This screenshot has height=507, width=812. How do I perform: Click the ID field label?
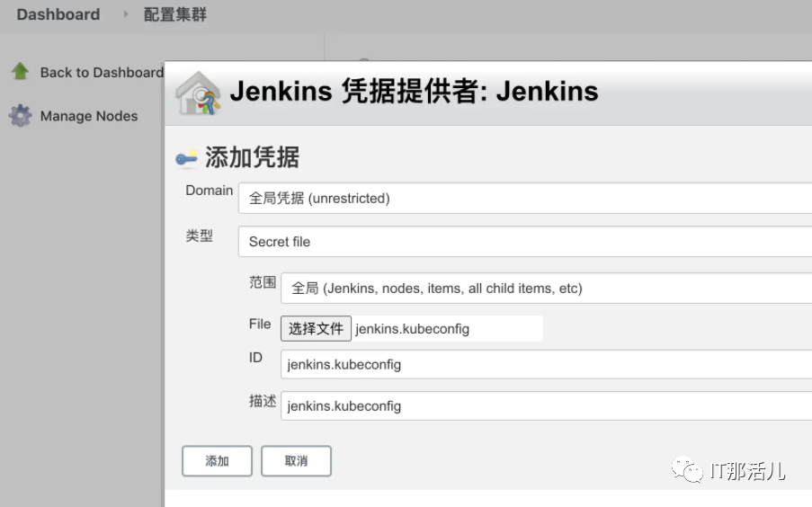(x=255, y=358)
